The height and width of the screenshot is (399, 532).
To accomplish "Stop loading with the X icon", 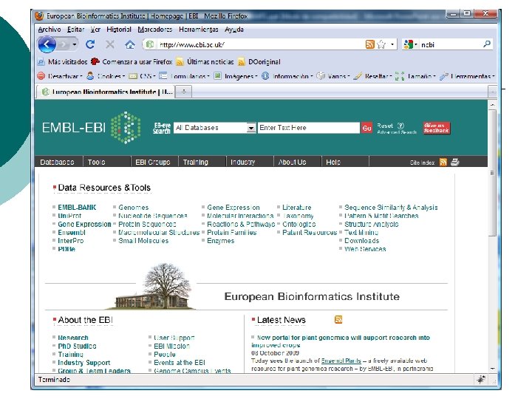I will tap(109, 44).
